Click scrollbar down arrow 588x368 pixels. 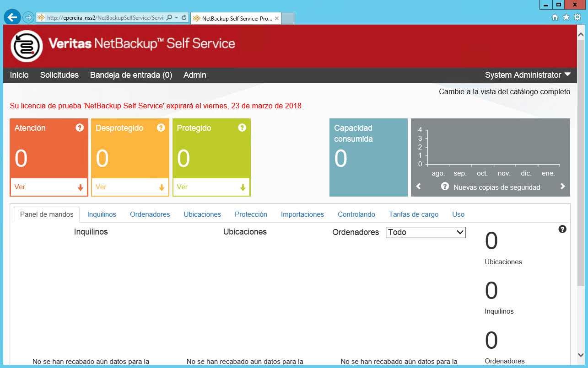tap(581, 355)
